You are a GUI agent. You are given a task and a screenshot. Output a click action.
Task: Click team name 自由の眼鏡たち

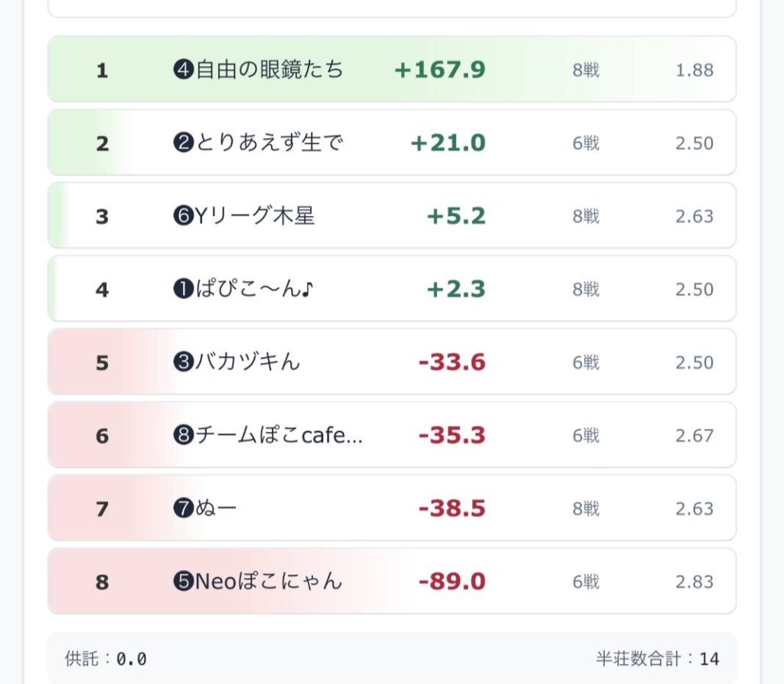click(259, 70)
